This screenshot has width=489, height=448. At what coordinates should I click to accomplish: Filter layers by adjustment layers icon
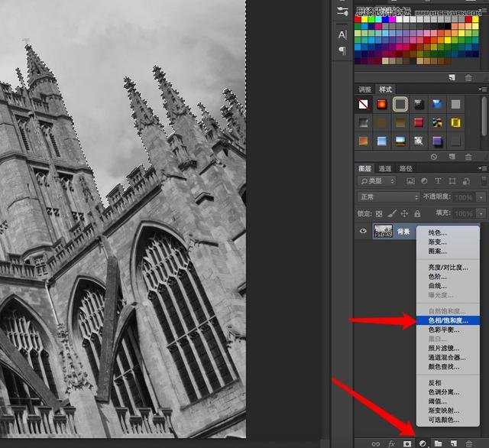click(x=424, y=181)
